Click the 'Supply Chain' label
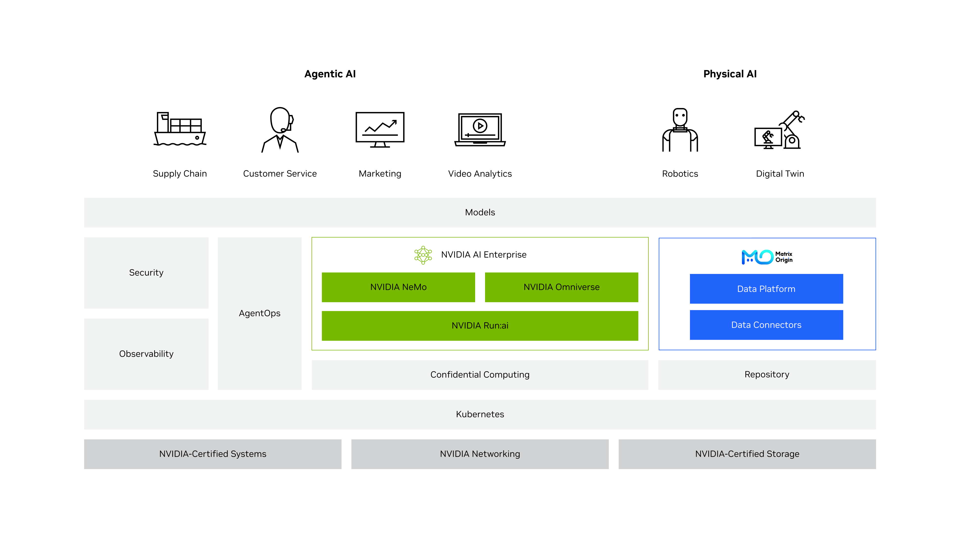Viewport: 980px width, 535px height. click(180, 174)
